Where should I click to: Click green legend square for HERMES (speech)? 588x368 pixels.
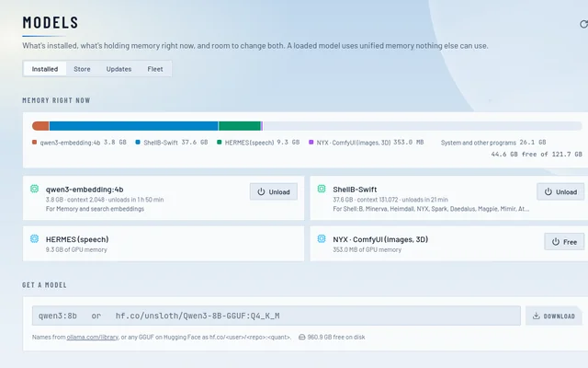(219, 143)
